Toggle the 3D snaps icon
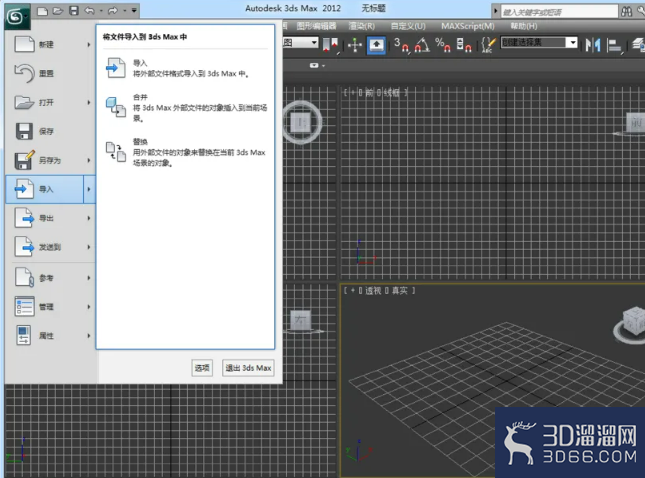 (401, 45)
